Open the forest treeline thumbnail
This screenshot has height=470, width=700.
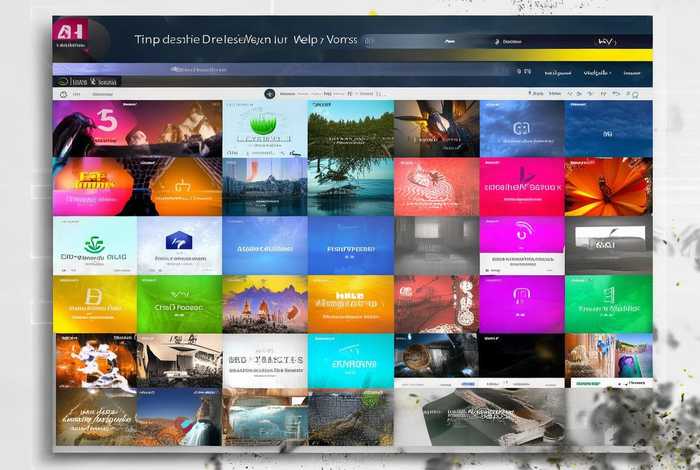pos(350,128)
